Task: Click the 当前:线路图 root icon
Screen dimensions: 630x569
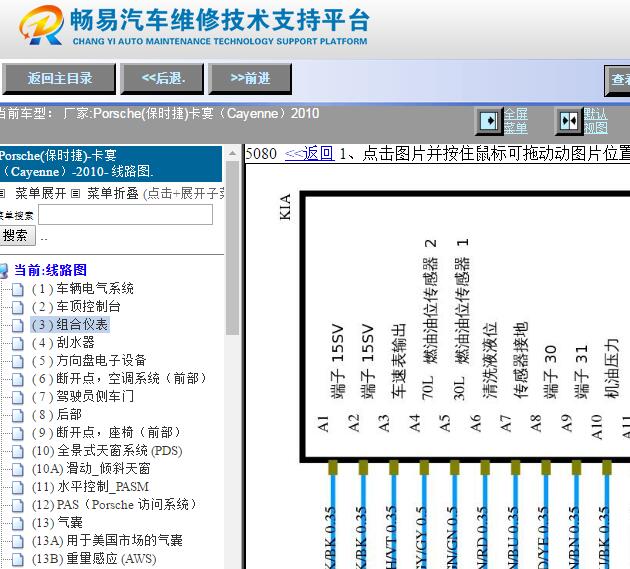Action: click(4, 271)
